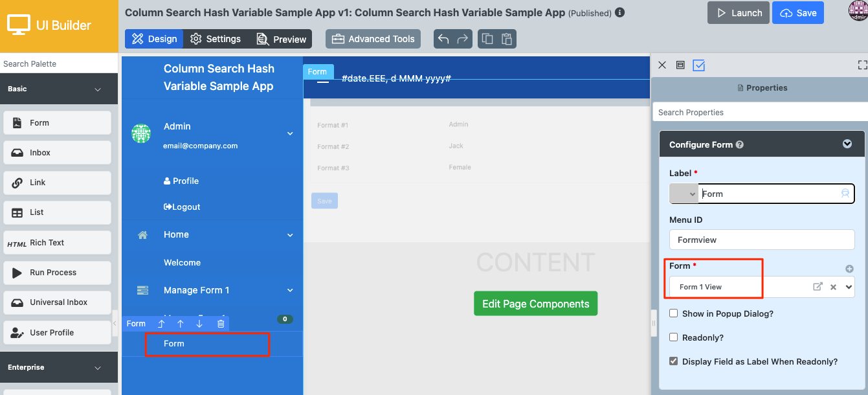The image size is (868, 395).
Task: Expand the Admin user menu chevron
Action: [x=290, y=133]
